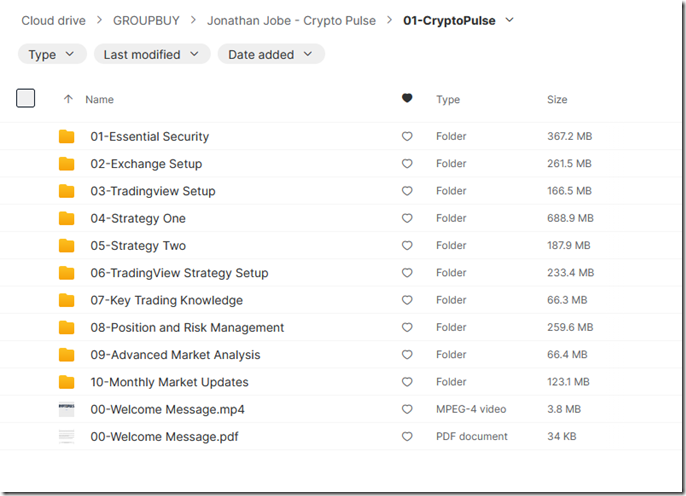Image resolution: width=686 pixels, height=496 pixels.
Task: Click the 07-Key Trading Knowledge folder icon
Action: pyautogui.click(x=66, y=300)
